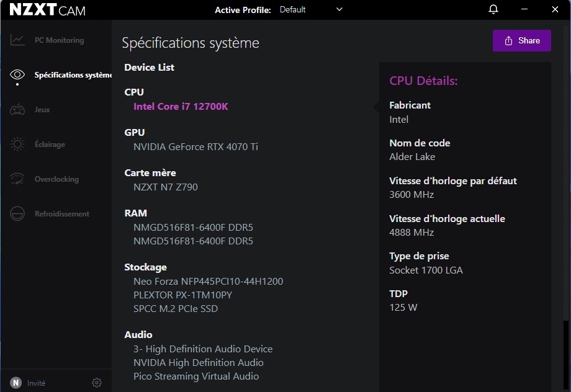Select NVIDIA GeForce RTX 4070 Ti

pyautogui.click(x=196, y=146)
